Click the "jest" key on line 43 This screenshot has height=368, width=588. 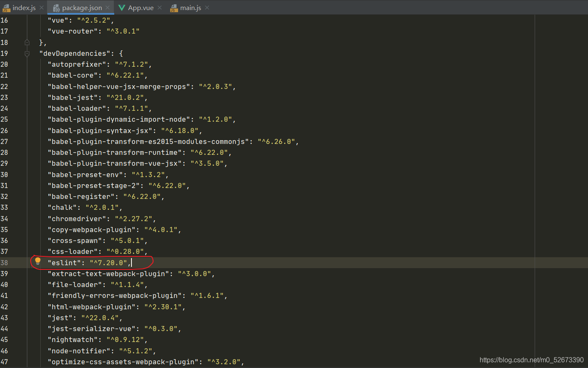[x=60, y=318]
